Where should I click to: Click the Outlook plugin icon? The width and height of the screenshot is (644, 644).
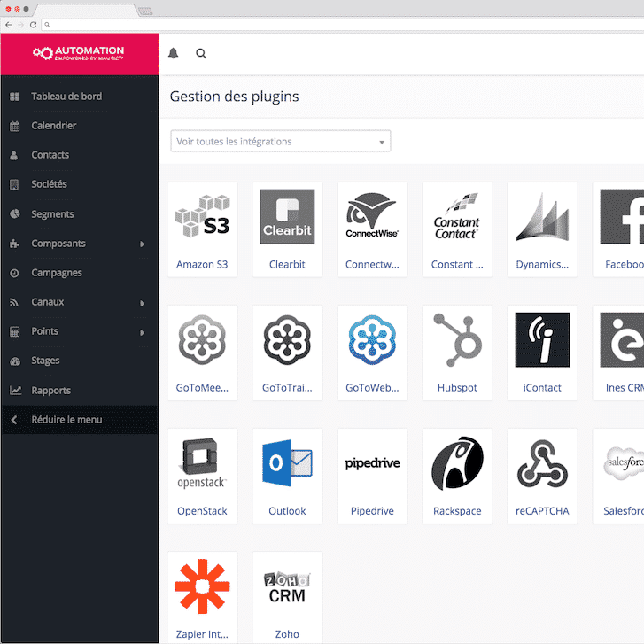click(287, 463)
